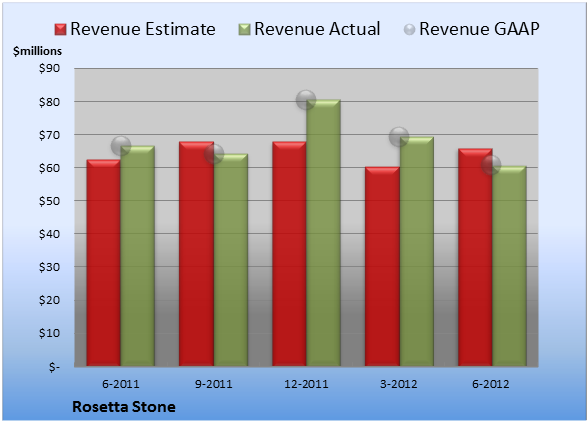The height and width of the screenshot is (422, 588).
Task: Click the GAAP marker sphere for 6-2012
Action: coord(491,165)
